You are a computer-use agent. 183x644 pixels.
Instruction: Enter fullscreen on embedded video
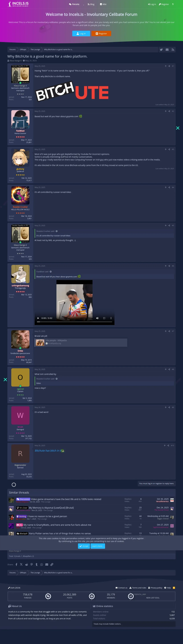[x=104, y=318]
